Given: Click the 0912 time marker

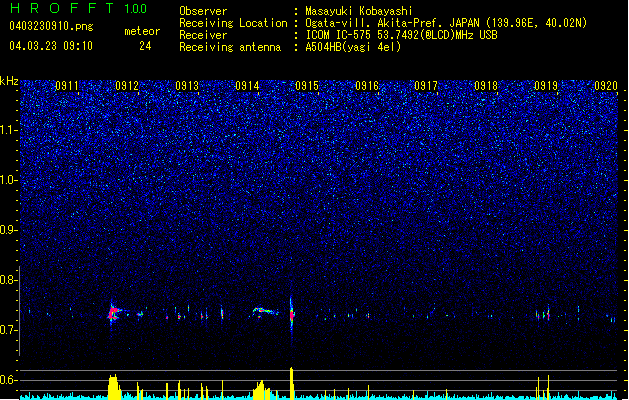Looking at the screenshot, I should (127, 86).
